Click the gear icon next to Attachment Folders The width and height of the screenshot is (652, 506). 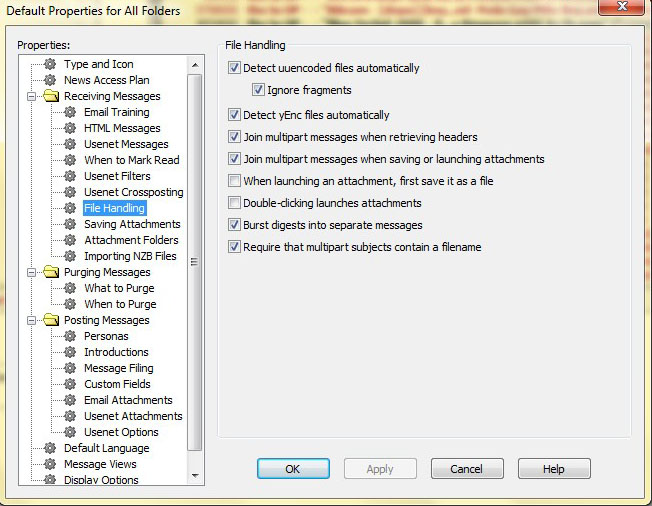[x=70, y=240]
